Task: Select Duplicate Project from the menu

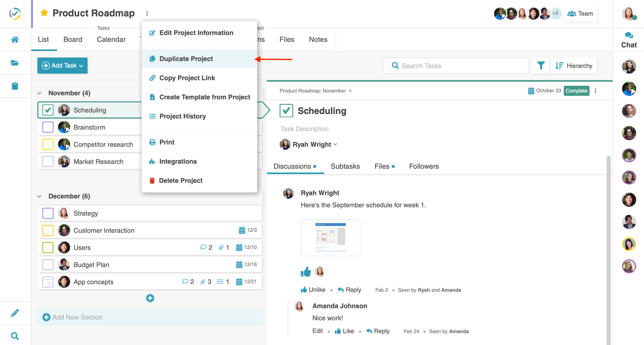Action: 186,59
